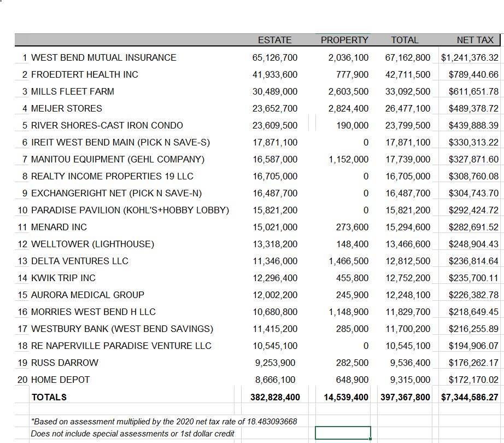
Task: Click property value 648,900
Action: 352,380
